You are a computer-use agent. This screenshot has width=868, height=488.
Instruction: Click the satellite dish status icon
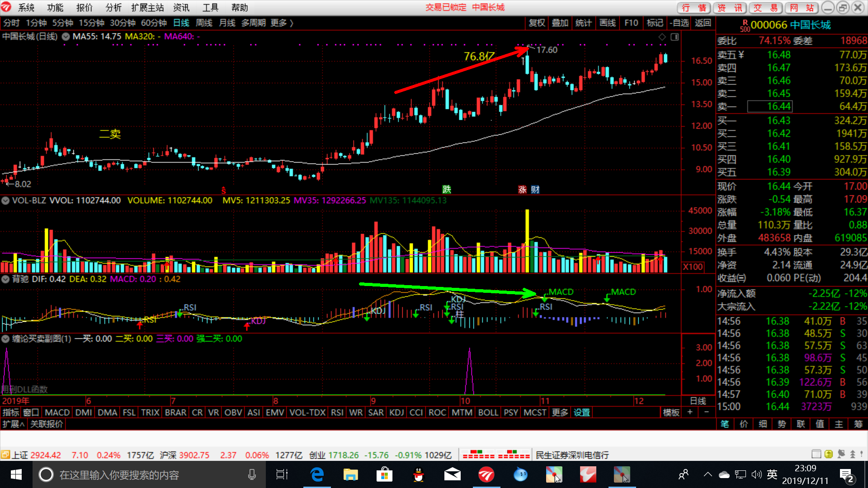(841, 454)
